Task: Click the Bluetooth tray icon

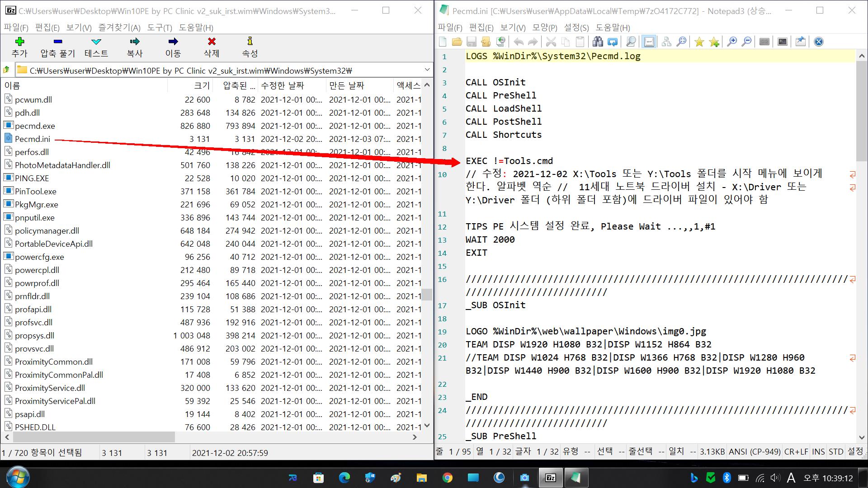Action: 726,478
